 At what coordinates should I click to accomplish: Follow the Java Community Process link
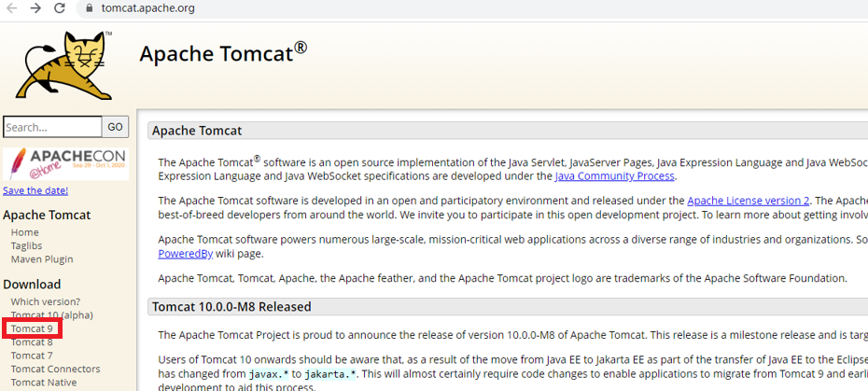pos(614,176)
